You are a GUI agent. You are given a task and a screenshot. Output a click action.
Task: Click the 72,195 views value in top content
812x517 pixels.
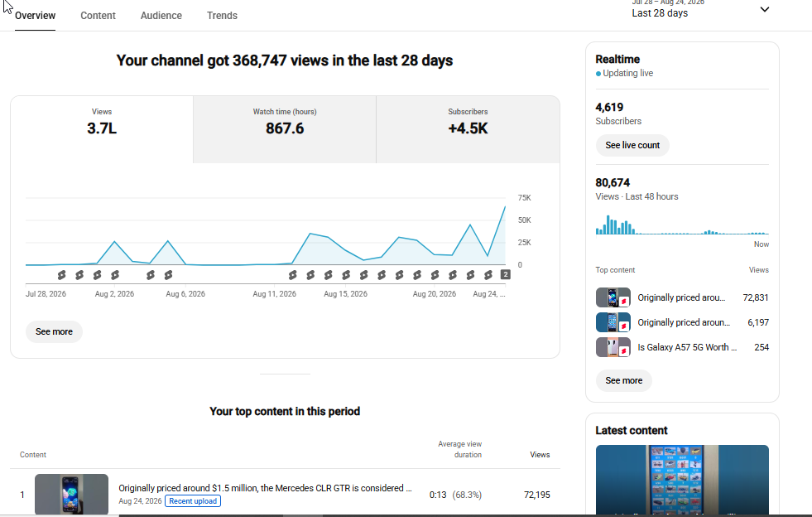[537, 495]
